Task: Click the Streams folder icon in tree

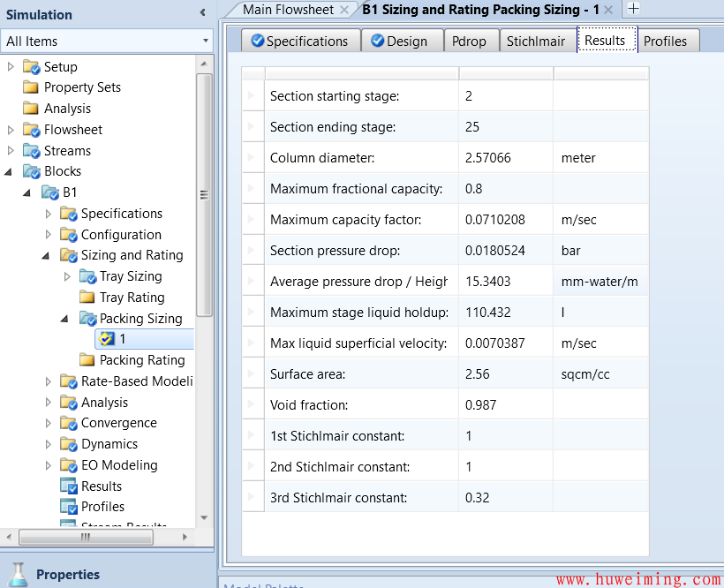Action: [x=32, y=151]
